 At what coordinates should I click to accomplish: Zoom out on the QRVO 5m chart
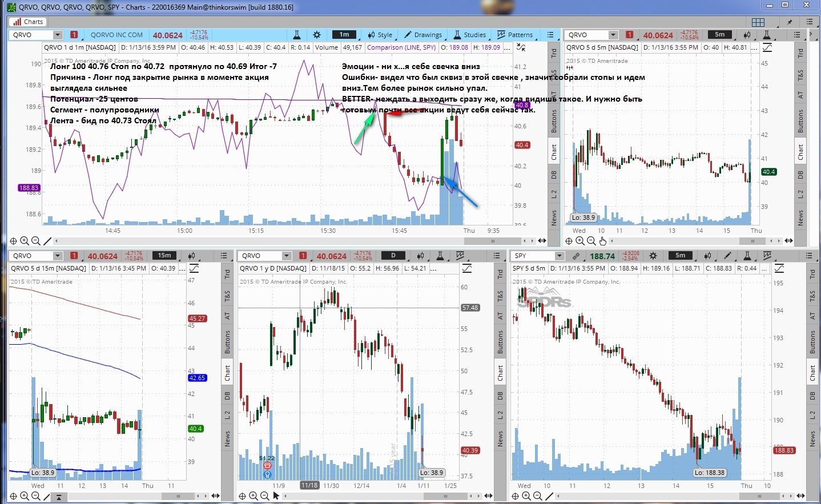(591, 241)
